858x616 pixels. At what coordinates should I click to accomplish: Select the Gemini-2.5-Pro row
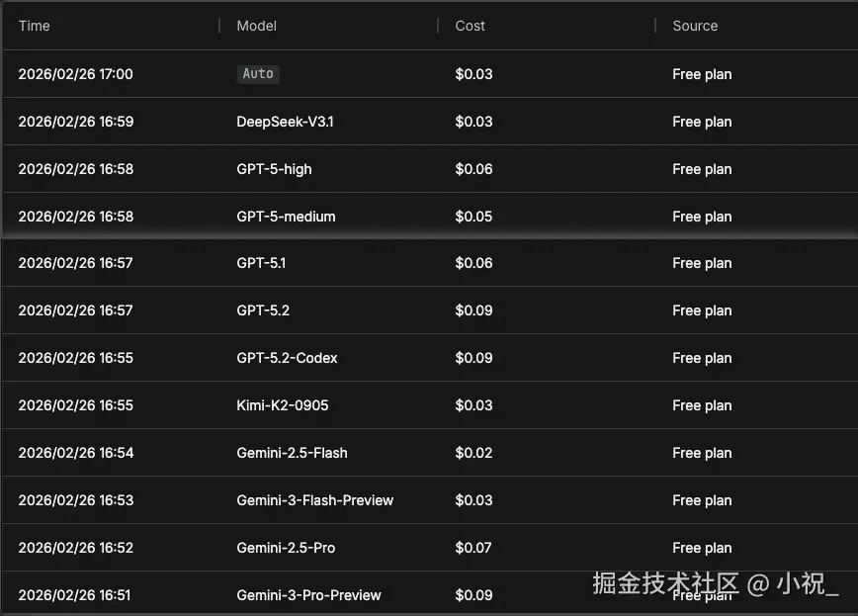430,548
